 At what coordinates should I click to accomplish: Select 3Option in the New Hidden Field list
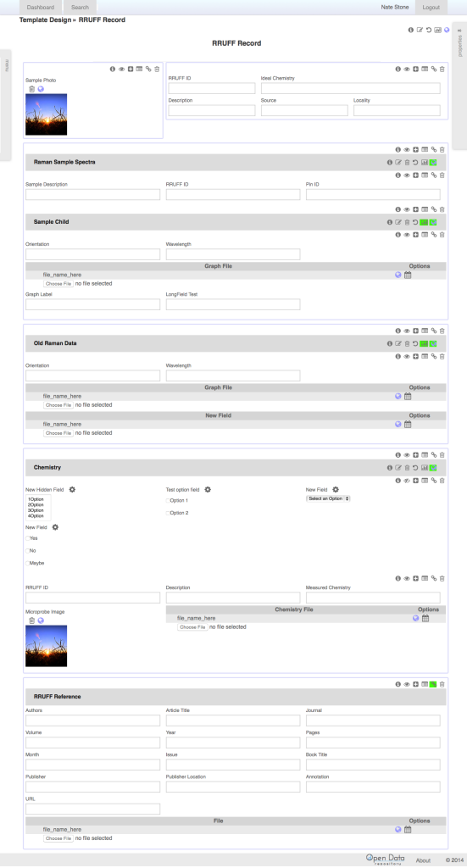tap(36, 510)
